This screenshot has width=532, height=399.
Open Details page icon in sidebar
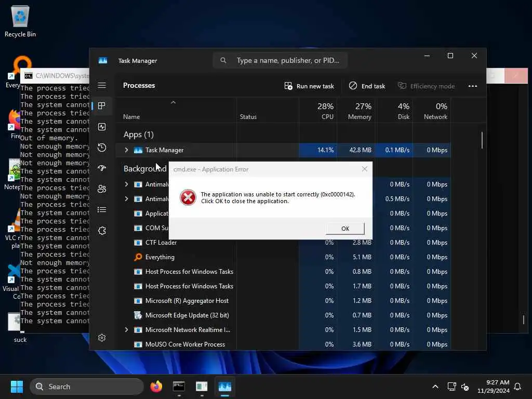(102, 210)
